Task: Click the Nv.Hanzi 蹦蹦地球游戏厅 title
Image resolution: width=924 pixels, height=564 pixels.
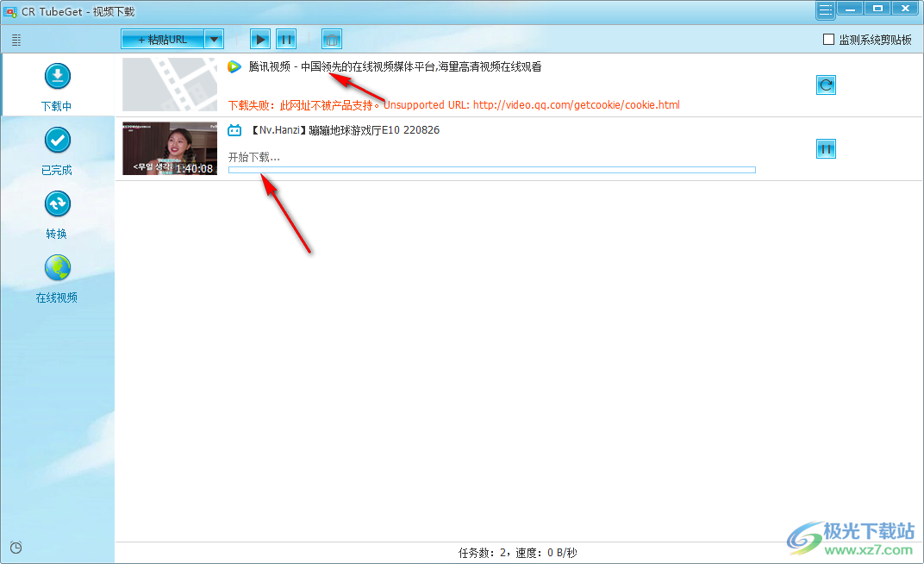Action: [344, 130]
